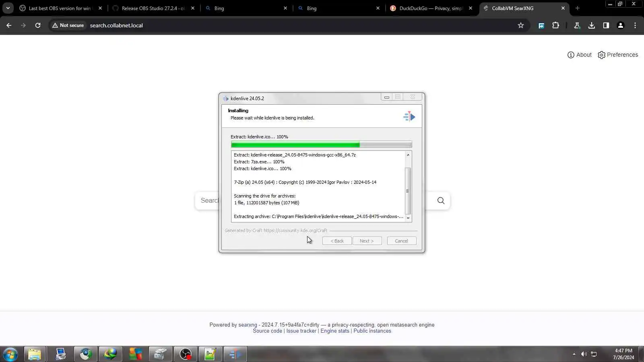Image resolution: width=644 pixels, height=362 pixels.
Task: Open the Chrome three-dot menu
Action: (635, 25)
